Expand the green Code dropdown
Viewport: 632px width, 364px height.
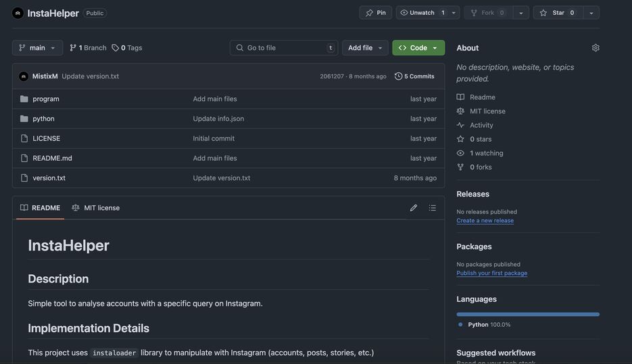(x=418, y=48)
